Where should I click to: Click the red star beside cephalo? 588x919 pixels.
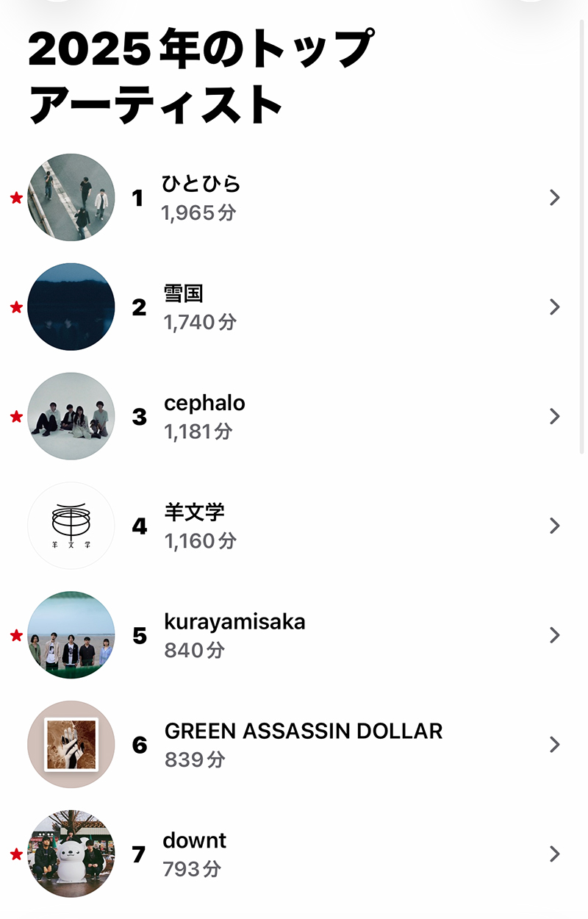tap(16, 417)
